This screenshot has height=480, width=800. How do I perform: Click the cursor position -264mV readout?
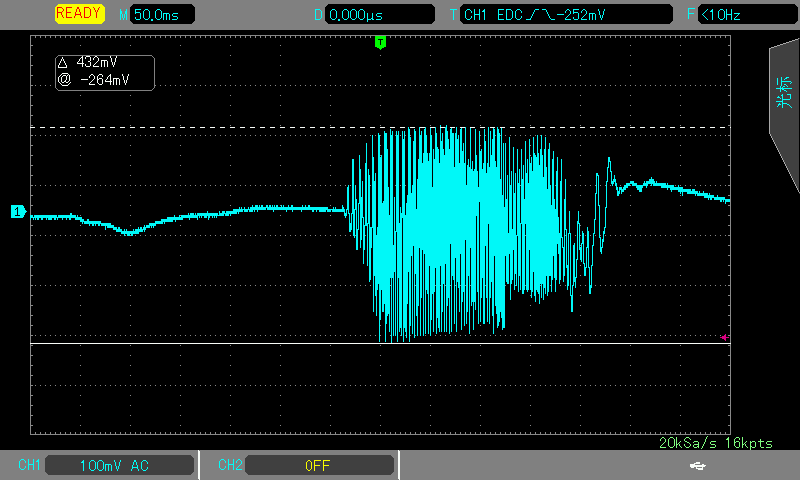[94, 80]
